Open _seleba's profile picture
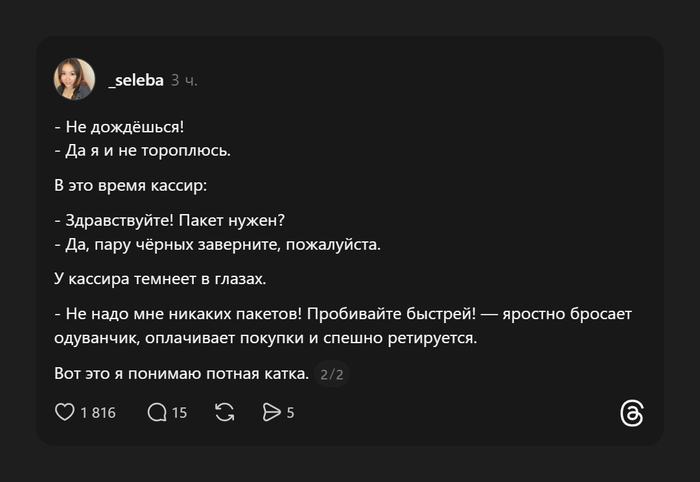Viewport: 700px width, 482px height. [x=74, y=79]
